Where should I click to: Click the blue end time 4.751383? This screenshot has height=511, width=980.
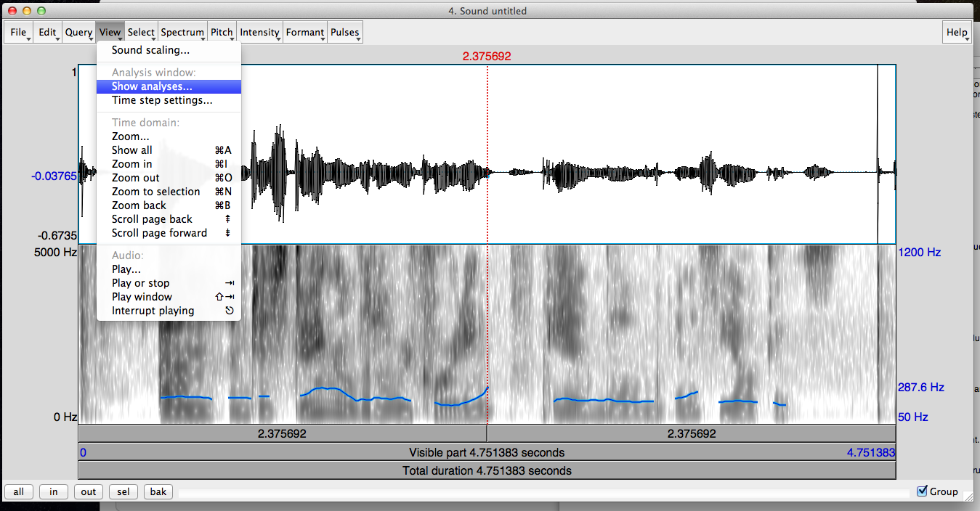click(871, 453)
